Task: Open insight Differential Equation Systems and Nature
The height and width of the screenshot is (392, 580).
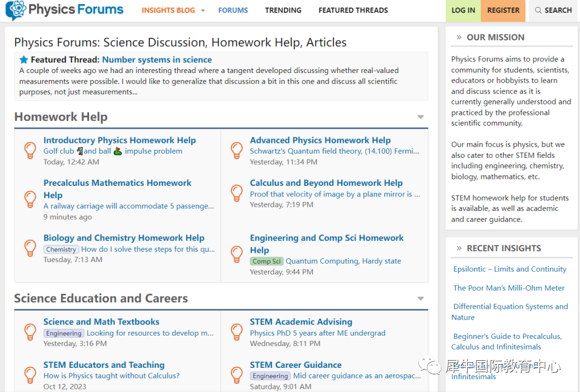Action: click(510, 312)
